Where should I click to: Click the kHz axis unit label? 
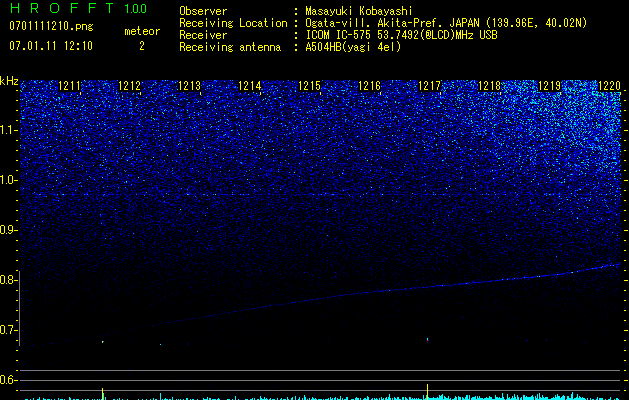pyautogui.click(x=9, y=81)
